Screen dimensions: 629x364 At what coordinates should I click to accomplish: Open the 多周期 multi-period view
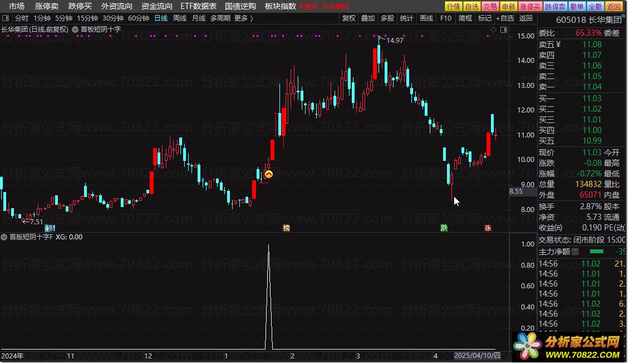point(220,18)
